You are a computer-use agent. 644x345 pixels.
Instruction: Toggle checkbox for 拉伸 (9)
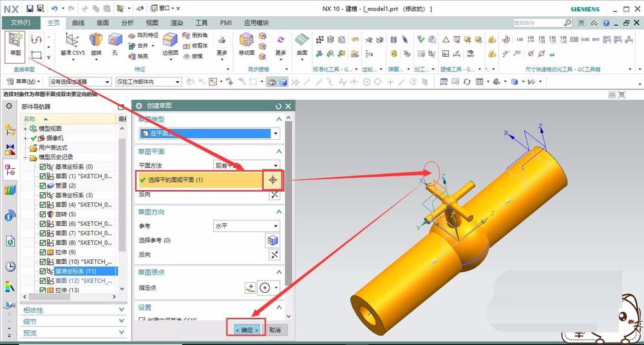[43, 251]
